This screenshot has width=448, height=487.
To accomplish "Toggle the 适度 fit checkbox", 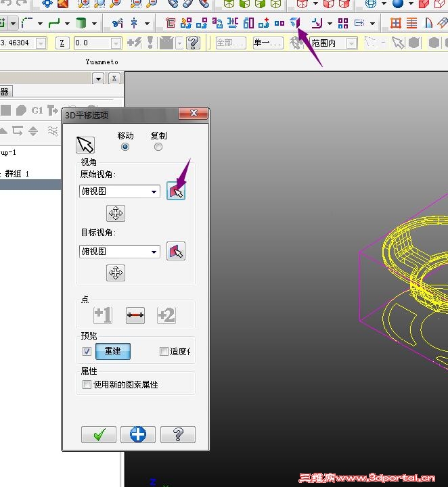I will pyautogui.click(x=164, y=351).
